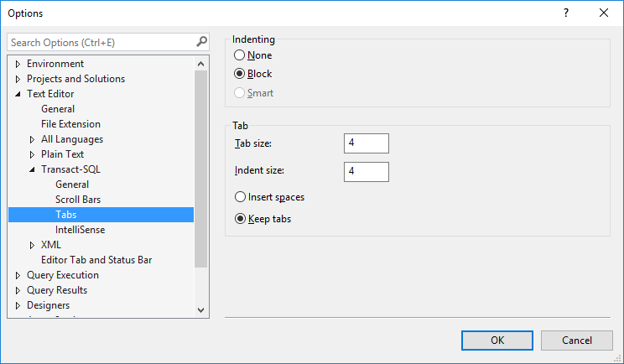Expand Query Results node
This screenshot has height=364, width=624.
coord(18,290)
